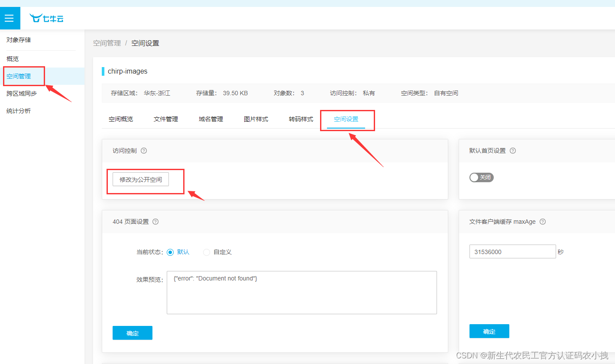Switch to the 空间概览 tab
Image resolution: width=615 pixels, height=364 pixels.
[121, 119]
